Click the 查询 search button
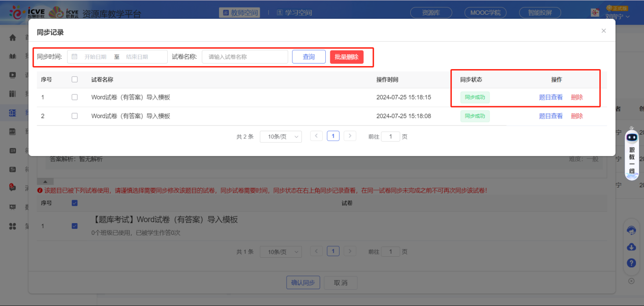Image resolution: width=644 pixels, height=306 pixels. click(x=308, y=56)
